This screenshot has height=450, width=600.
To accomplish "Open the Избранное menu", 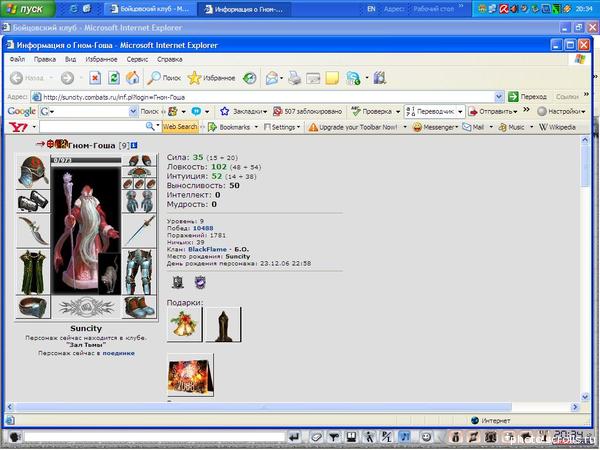I will coord(101,59).
